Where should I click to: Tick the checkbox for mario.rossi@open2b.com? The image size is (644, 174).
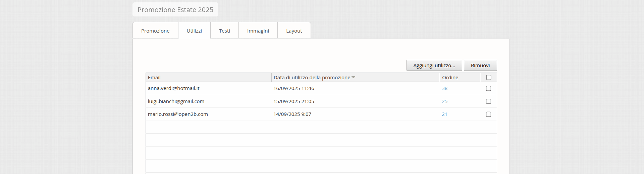pos(489,114)
